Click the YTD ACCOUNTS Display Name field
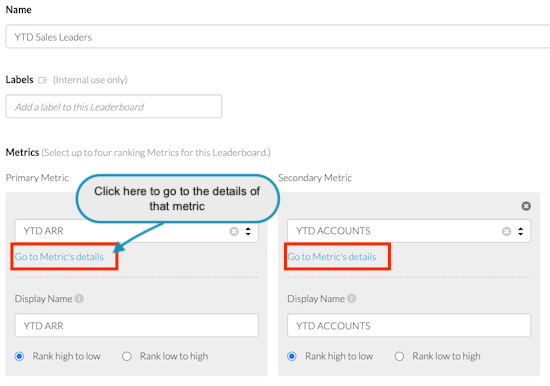This screenshot has width=550, height=386. [409, 325]
